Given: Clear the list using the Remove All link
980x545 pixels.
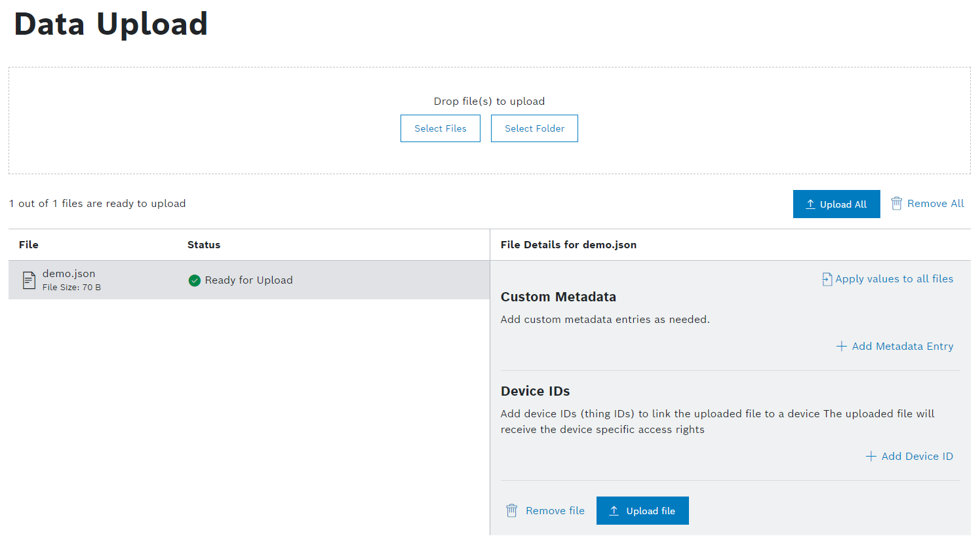Looking at the screenshot, I should [x=935, y=204].
